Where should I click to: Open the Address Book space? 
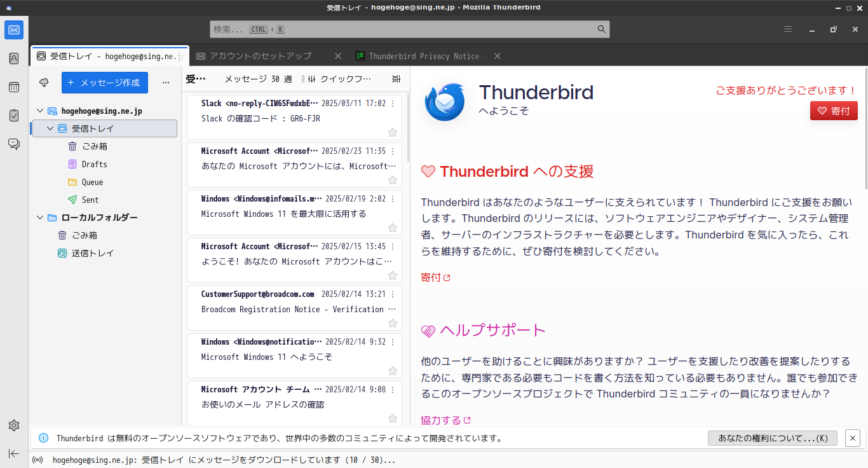click(14, 59)
